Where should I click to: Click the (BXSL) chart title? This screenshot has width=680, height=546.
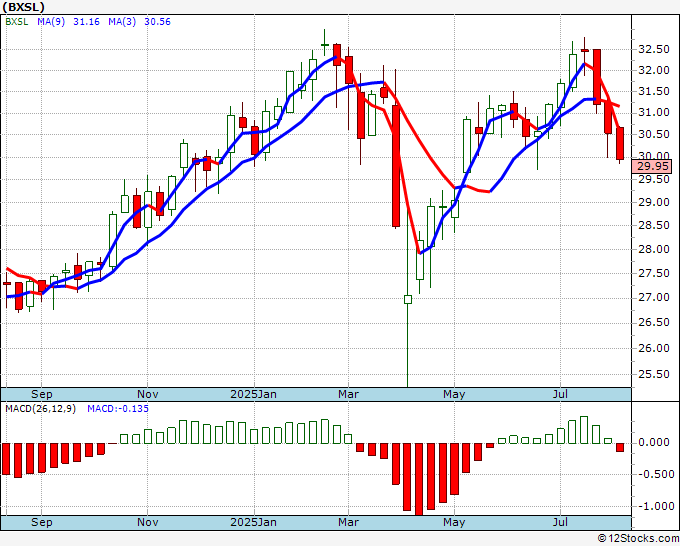(23, 7)
